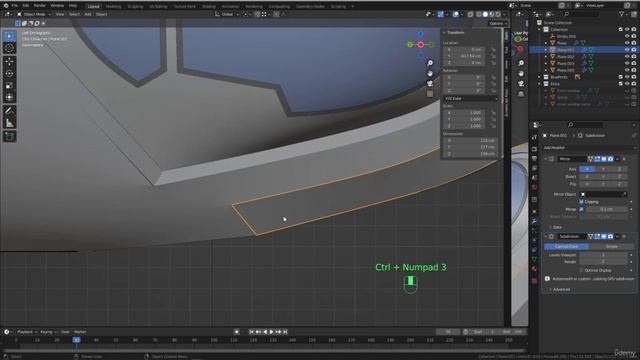This screenshot has width=640, height=360.
Task: Remove the Mirror modifier with X
Action: (x=624, y=159)
